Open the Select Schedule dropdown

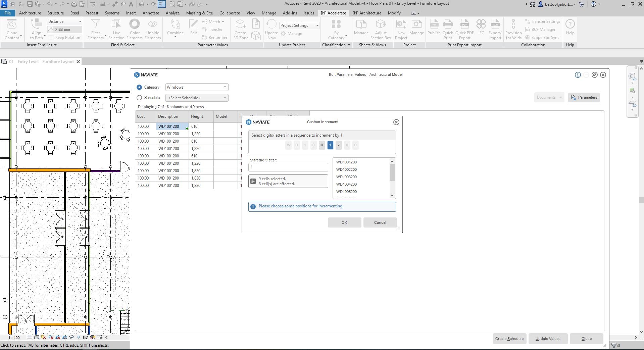[x=225, y=98]
